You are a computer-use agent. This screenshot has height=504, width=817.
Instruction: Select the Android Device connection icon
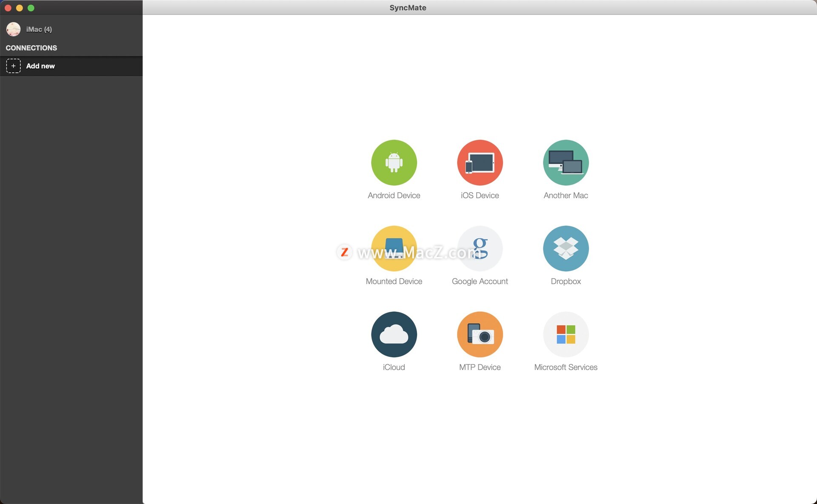pos(394,162)
